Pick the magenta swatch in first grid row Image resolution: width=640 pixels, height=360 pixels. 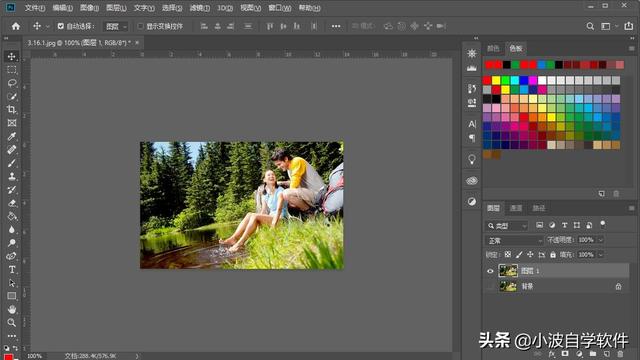533,80
